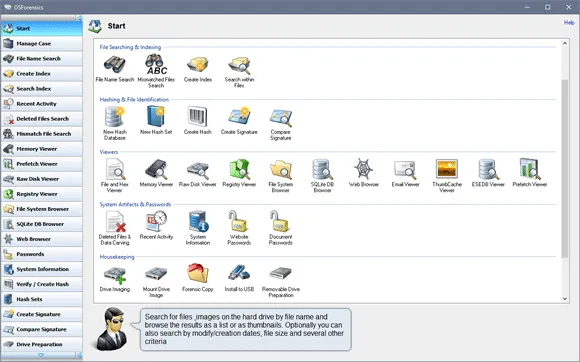Open Removable Drive Preparation icon
This screenshot has height=362, width=580.
pyautogui.click(x=281, y=274)
